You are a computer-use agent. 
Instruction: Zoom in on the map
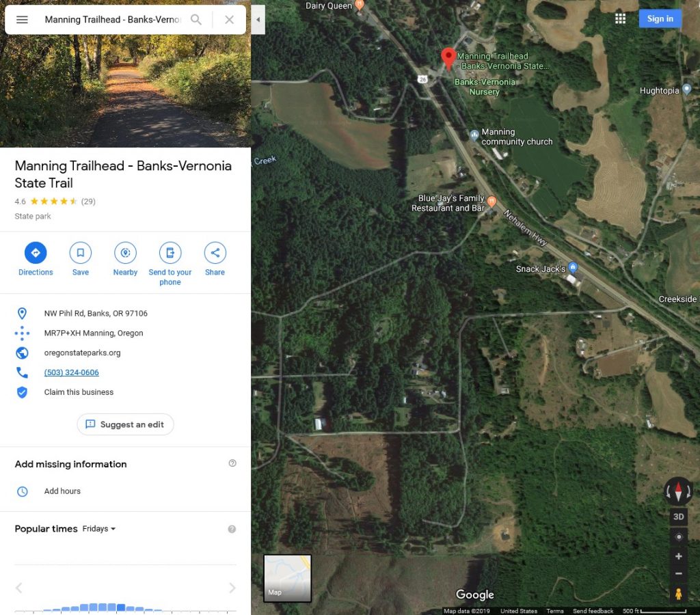pyautogui.click(x=679, y=556)
